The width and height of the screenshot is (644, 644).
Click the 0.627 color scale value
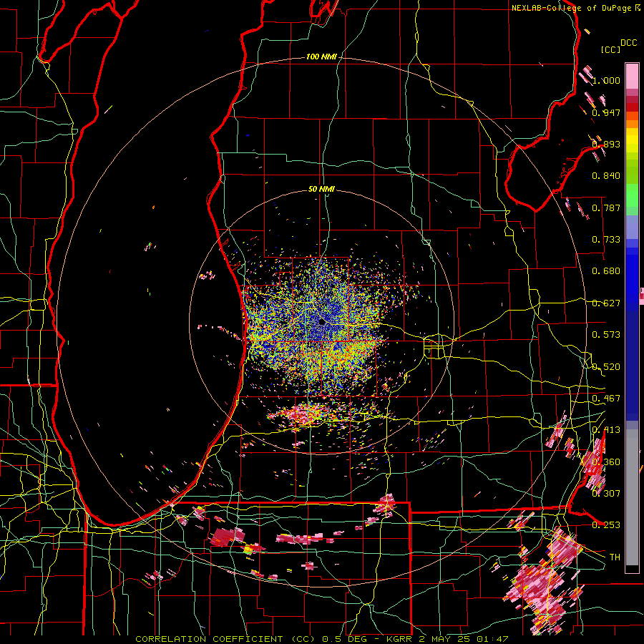click(x=606, y=303)
